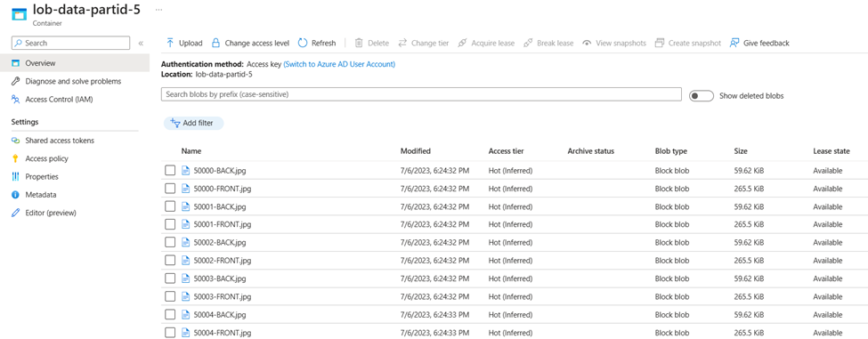The image size is (868, 339).
Task: Click the file icon of 50002-FRONT.jpg
Action: point(186,261)
